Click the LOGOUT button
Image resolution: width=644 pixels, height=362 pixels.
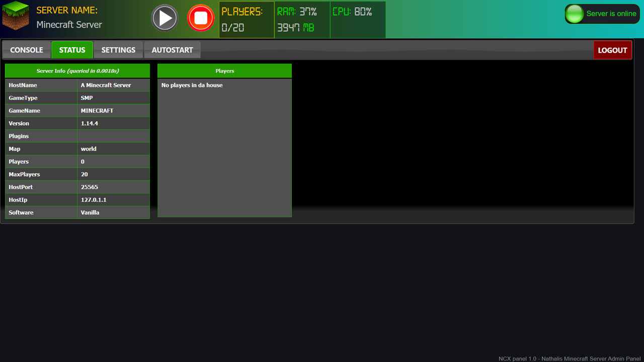click(x=612, y=50)
